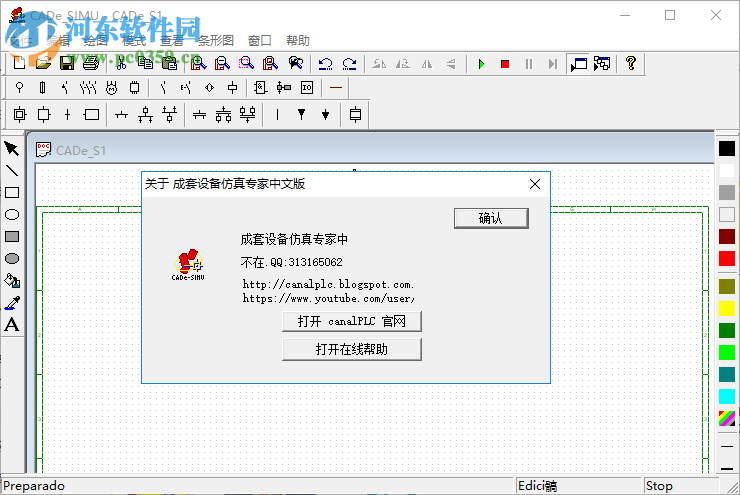Click the canalplc.blogspot.com URL text
The height and width of the screenshot is (495, 740).
click(328, 285)
